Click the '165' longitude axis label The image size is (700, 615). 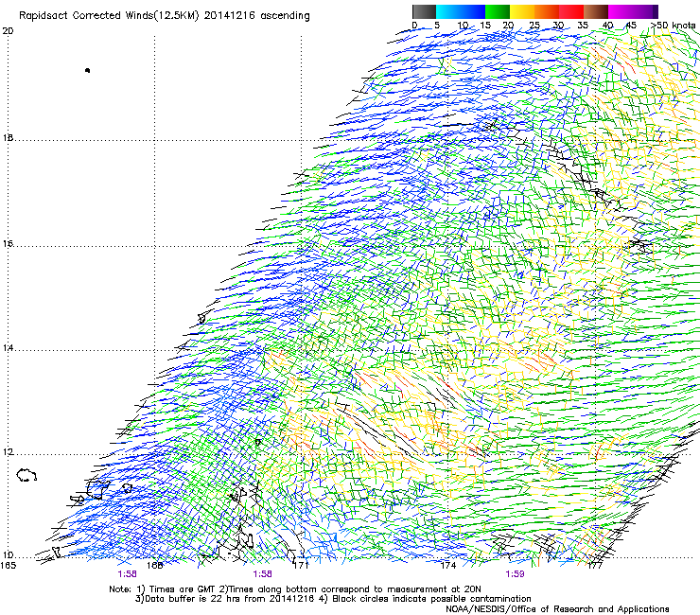[x=8, y=566]
